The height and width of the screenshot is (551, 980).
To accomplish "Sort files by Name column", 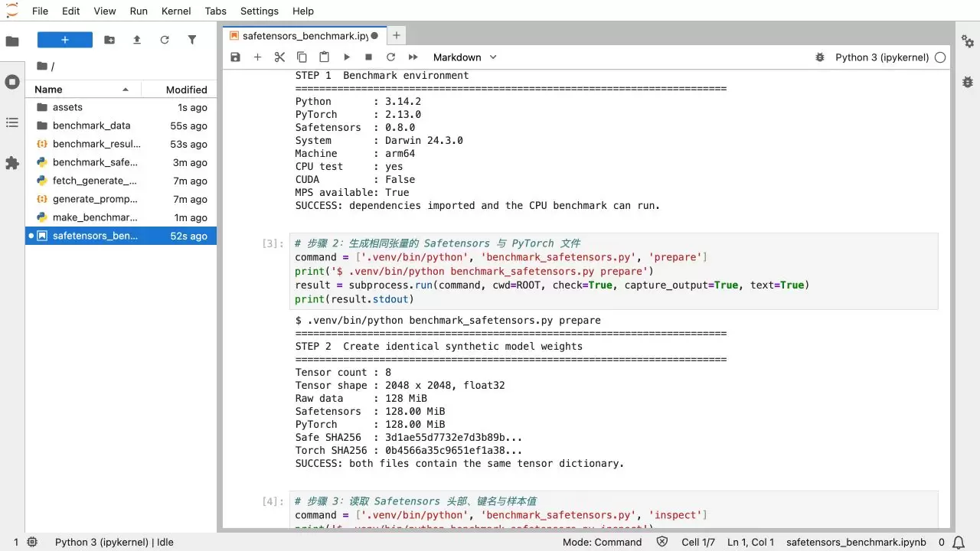I will (x=83, y=90).
